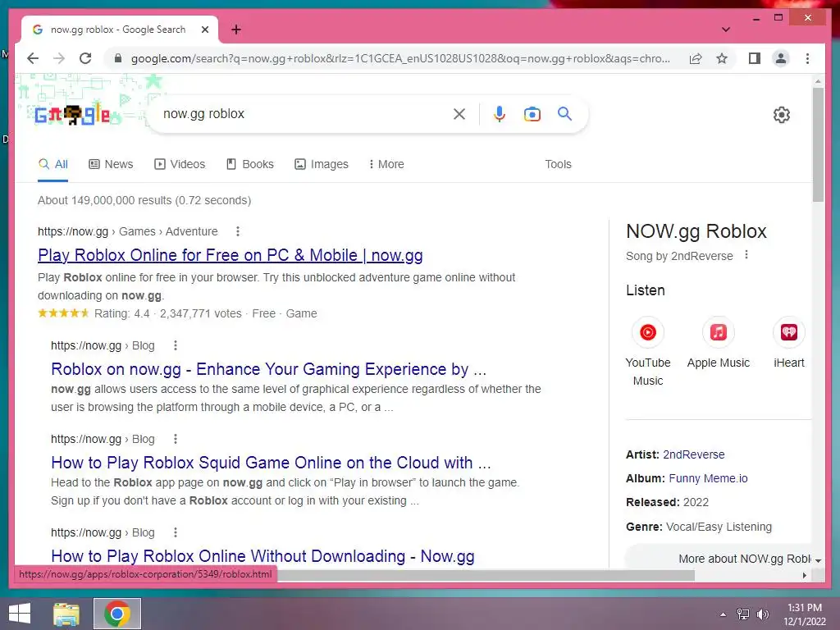The width and height of the screenshot is (840, 630).
Task: Search by image with the camera icon
Action: point(532,113)
